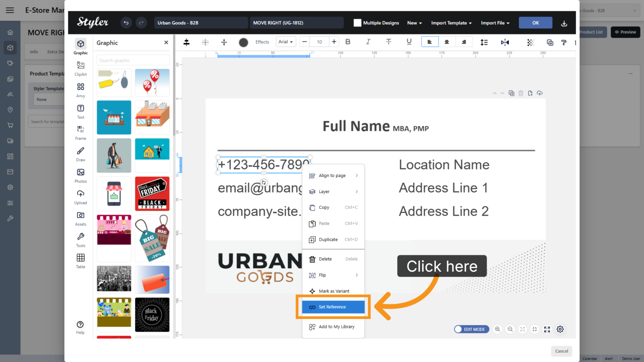Expand the Import Template dropdown
Image resolution: width=644 pixels, height=362 pixels.
[451, 23]
